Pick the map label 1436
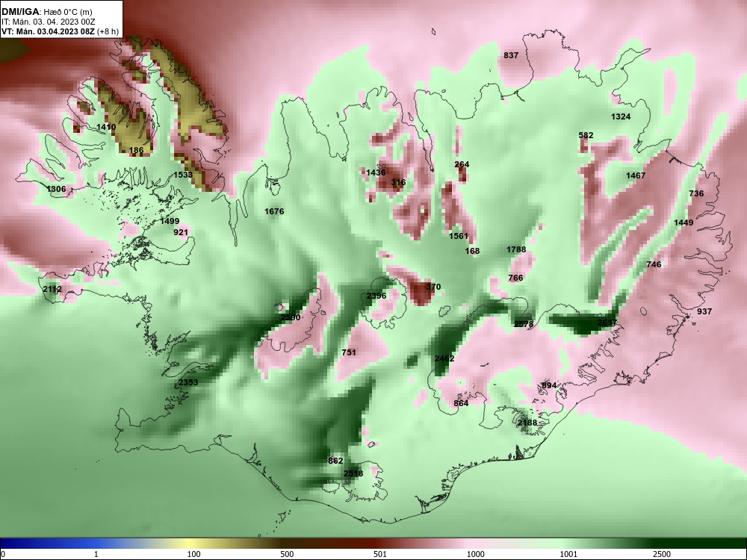This screenshot has width=747, height=560. pos(376,172)
